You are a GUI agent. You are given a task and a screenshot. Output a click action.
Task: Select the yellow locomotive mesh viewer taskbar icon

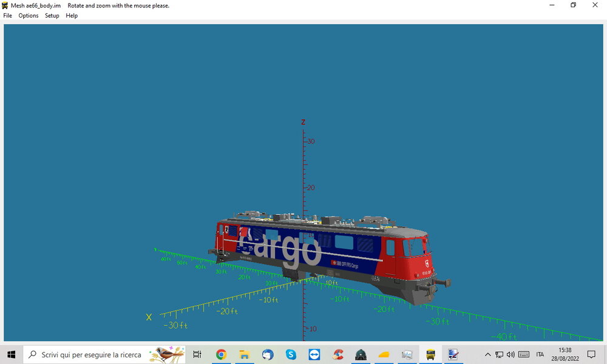pyautogui.click(x=430, y=354)
